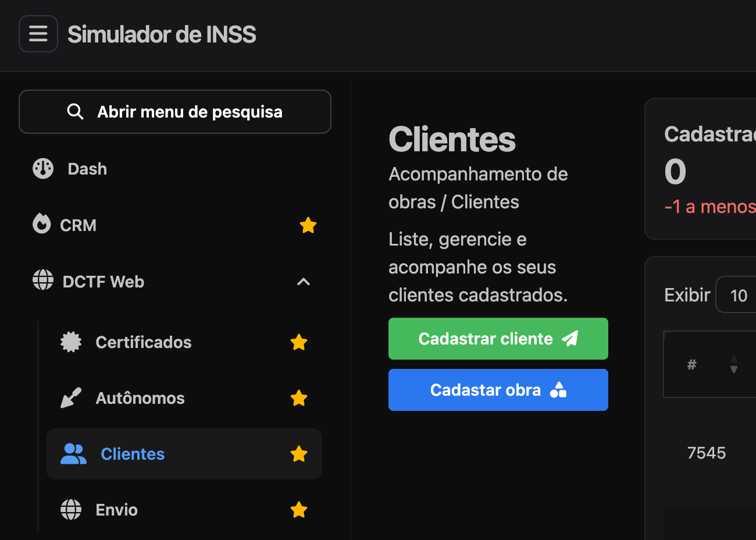The height and width of the screenshot is (540, 756).
Task: Click the CRM flame icon
Action: 42,223
